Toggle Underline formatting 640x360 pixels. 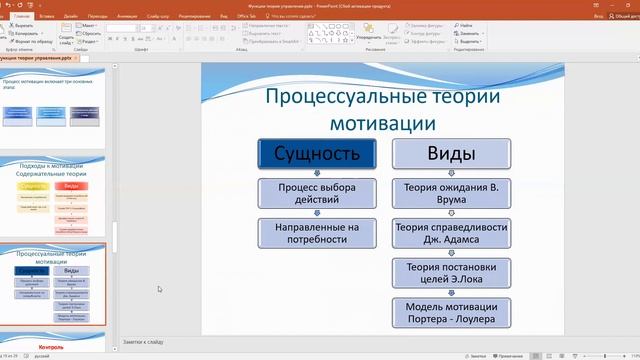(x=125, y=39)
